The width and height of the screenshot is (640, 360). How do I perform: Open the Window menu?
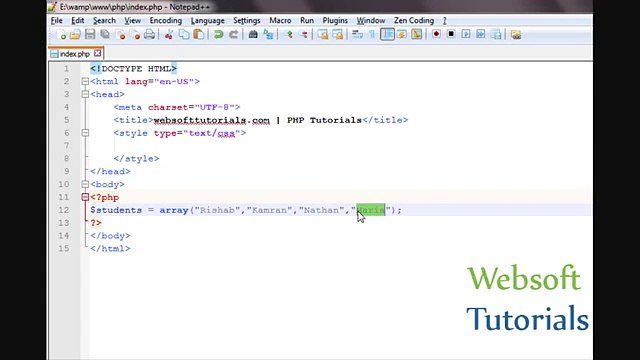(x=371, y=20)
